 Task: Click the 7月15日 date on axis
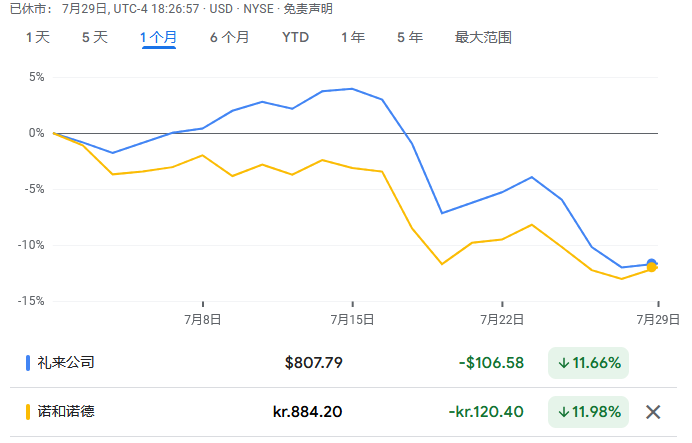[352, 320]
